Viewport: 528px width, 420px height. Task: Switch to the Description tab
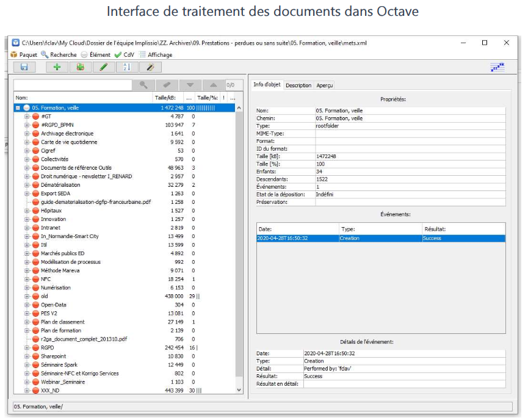tap(298, 85)
